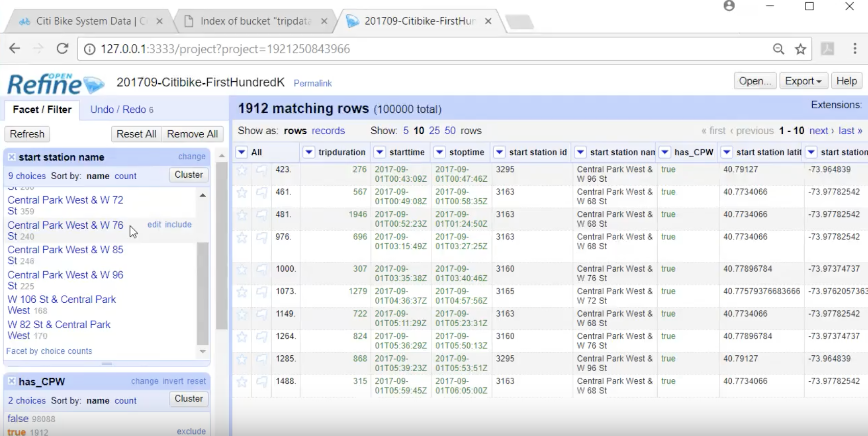The height and width of the screenshot is (436, 868).
Task: Star the row numbered 1000
Action: click(x=242, y=270)
